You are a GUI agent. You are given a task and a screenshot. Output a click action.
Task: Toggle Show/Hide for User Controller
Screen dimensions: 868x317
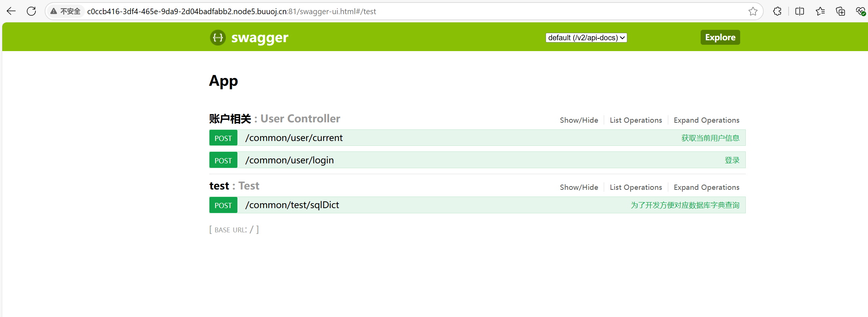(x=579, y=120)
